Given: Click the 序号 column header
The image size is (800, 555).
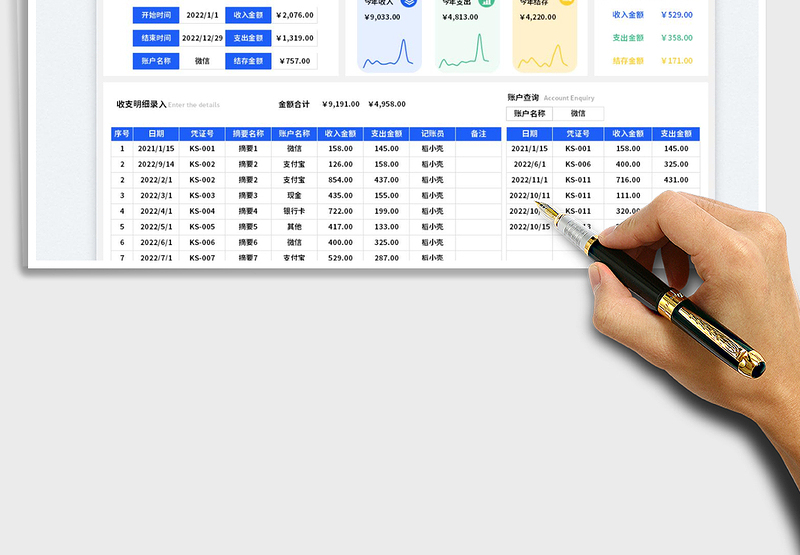Looking at the screenshot, I should pyautogui.click(x=121, y=134).
